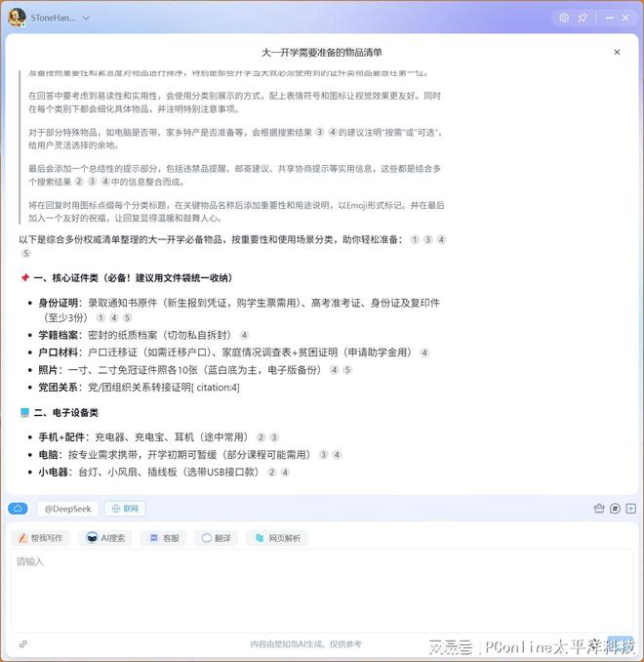Open citation 4 next to 学籍档案 line
644x662 pixels.
244,335
